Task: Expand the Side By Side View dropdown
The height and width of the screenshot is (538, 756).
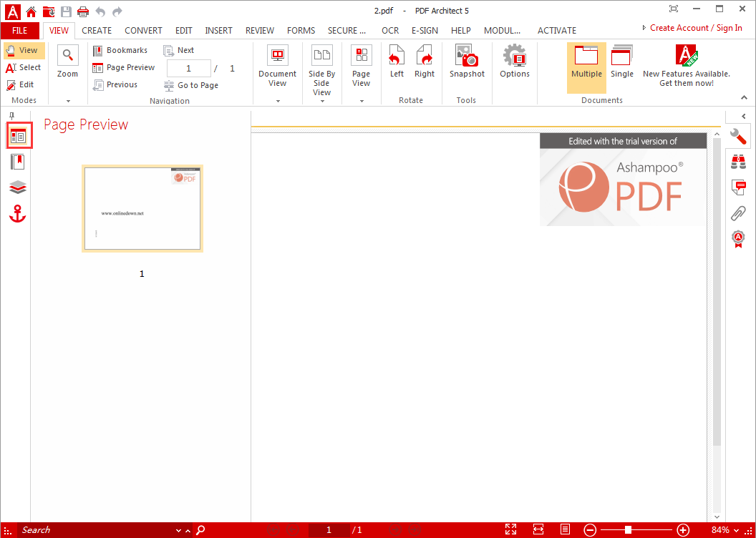Action: point(321,101)
